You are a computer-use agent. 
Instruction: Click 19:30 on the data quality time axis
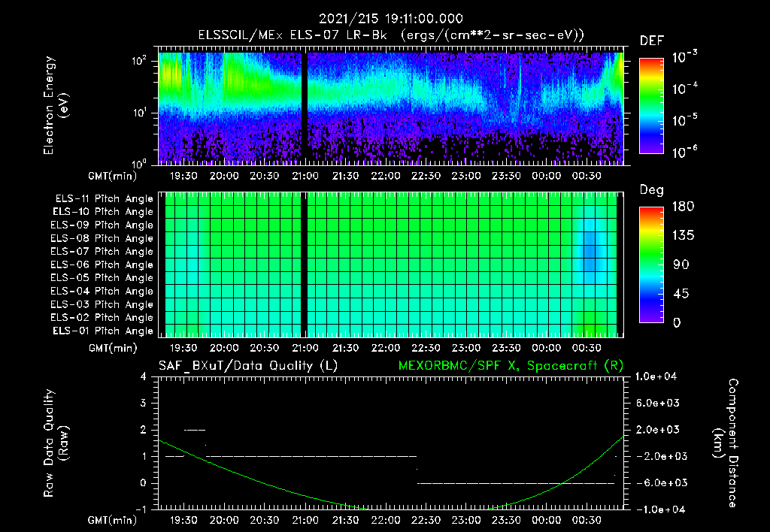(x=183, y=520)
